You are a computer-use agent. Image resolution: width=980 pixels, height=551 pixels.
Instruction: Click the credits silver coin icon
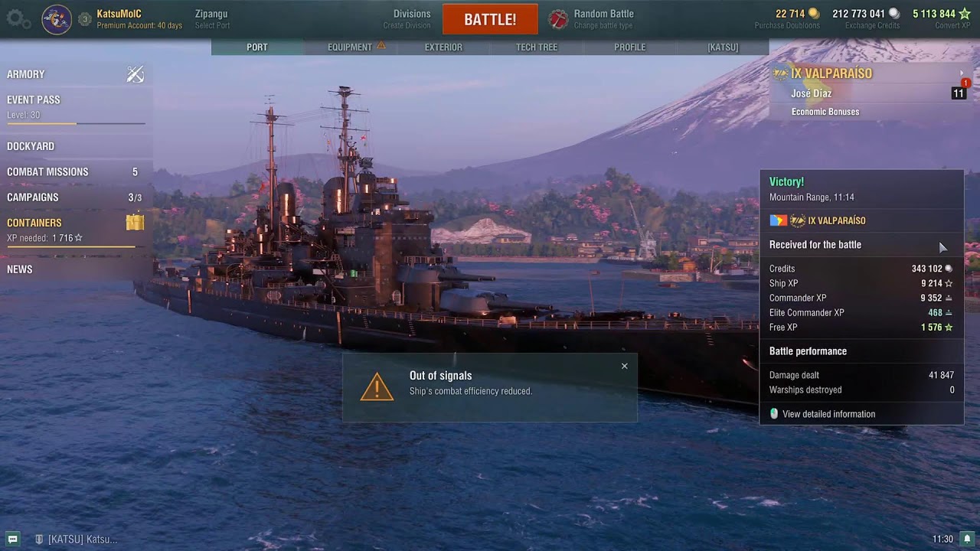point(893,14)
